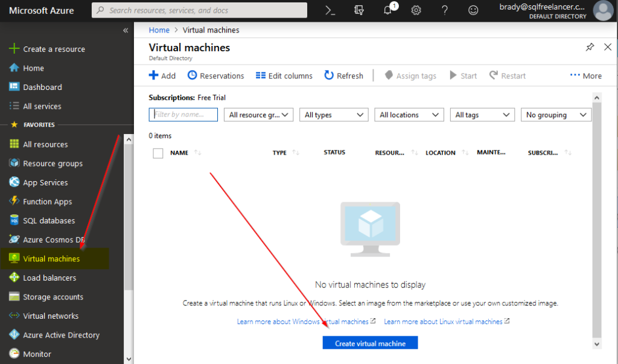This screenshot has width=618, height=364.
Task: Add a new resource with the Add icon
Action: (162, 75)
